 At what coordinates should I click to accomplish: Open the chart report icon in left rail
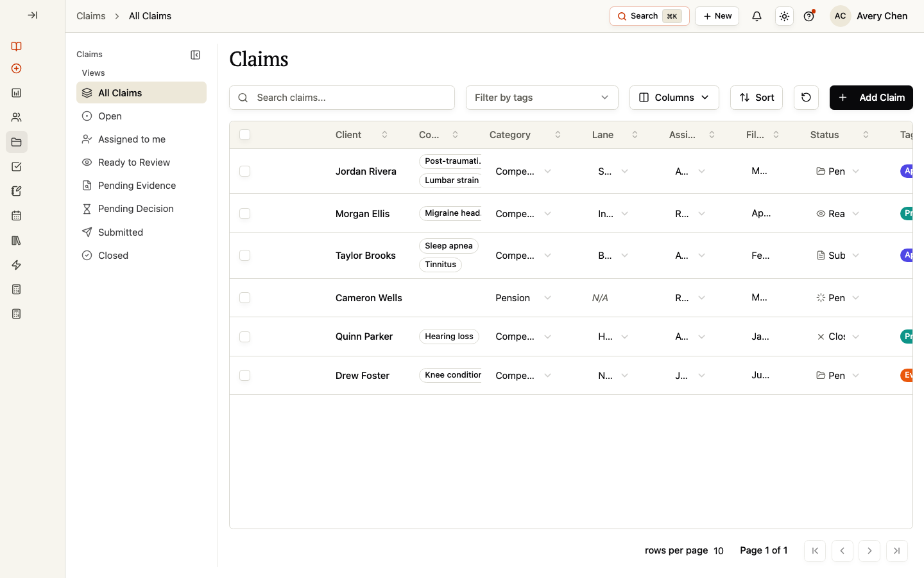pos(17,93)
